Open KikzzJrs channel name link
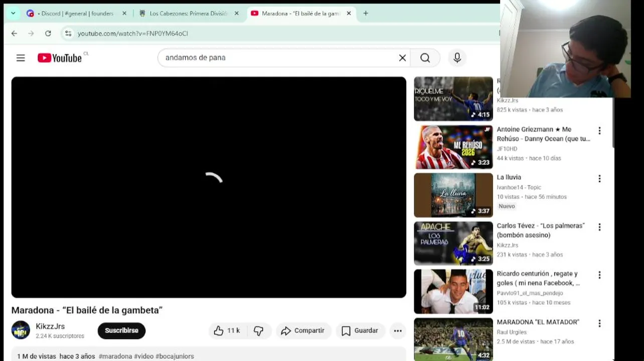 (50, 326)
